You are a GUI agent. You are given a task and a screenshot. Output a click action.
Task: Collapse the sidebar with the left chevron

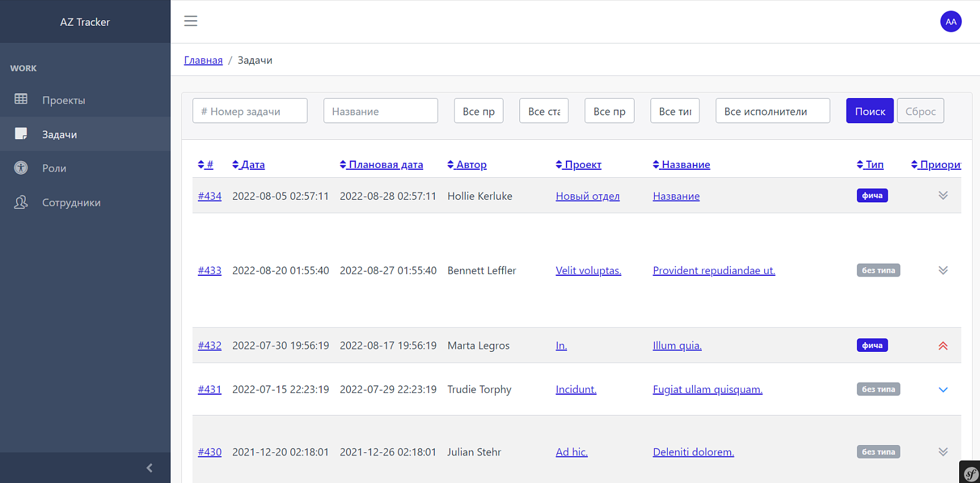pyautogui.click(x=149, y=468)
